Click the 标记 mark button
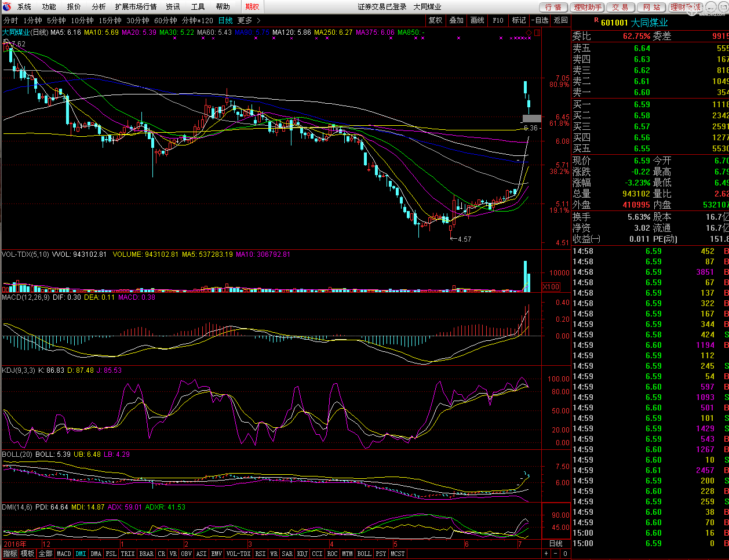The height and width of the screenshot is (560, 729). (x=519, y=20)
